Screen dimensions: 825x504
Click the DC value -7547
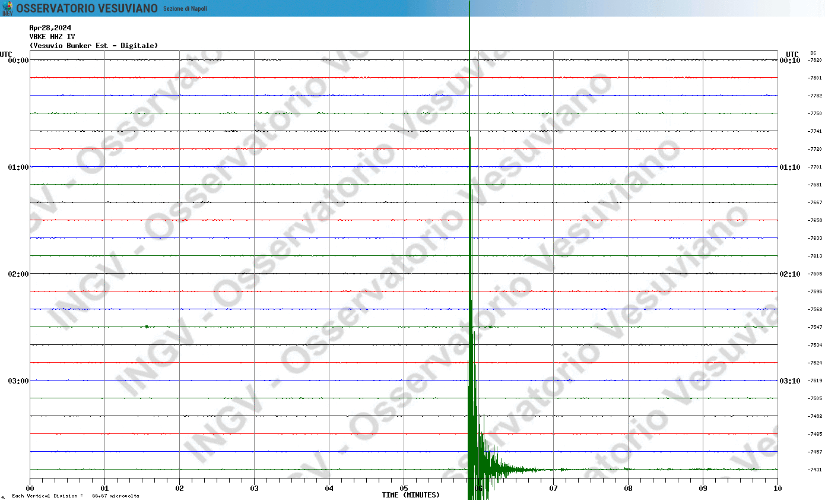pyautogui.click(x=815, y=327)
